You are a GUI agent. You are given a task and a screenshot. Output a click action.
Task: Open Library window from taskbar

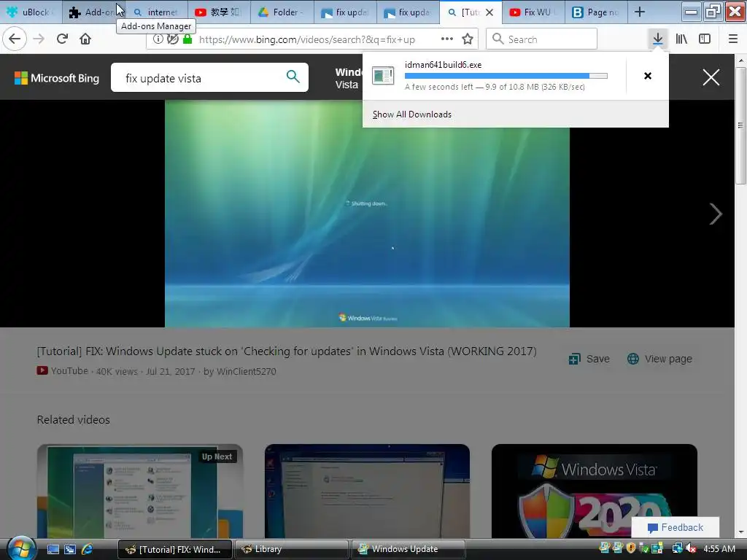[291, 549]
